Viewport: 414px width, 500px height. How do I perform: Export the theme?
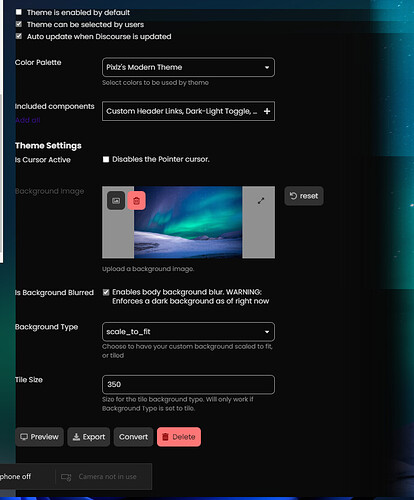[x=89, y=437]
